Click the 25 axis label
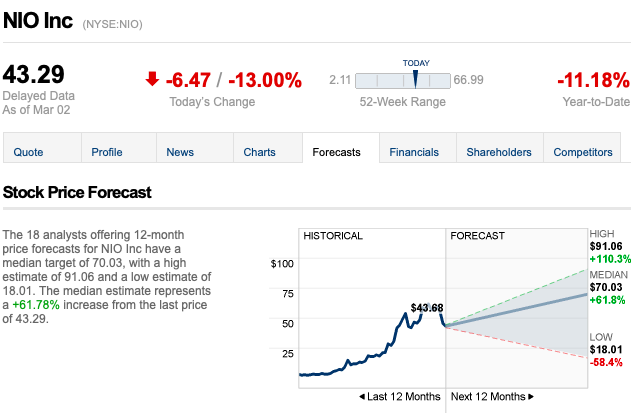Viewport: 638px width, 413px height. point(288,353)
